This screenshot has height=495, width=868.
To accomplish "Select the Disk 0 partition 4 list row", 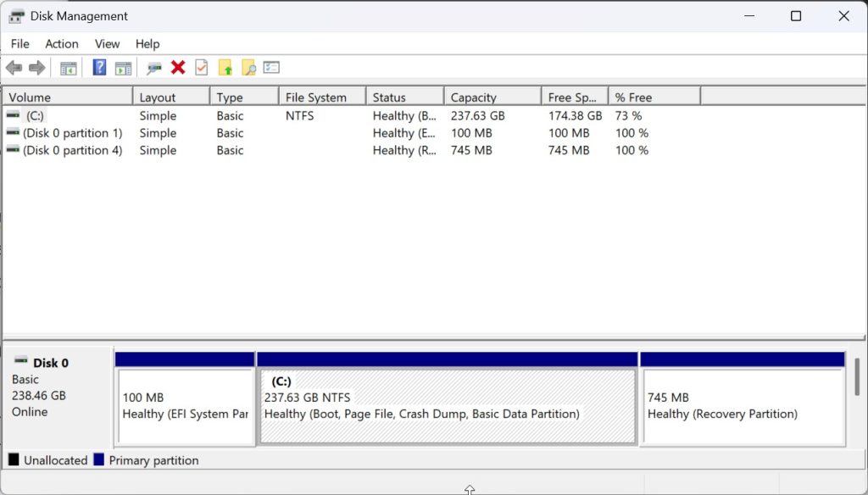I will [72, 151].
